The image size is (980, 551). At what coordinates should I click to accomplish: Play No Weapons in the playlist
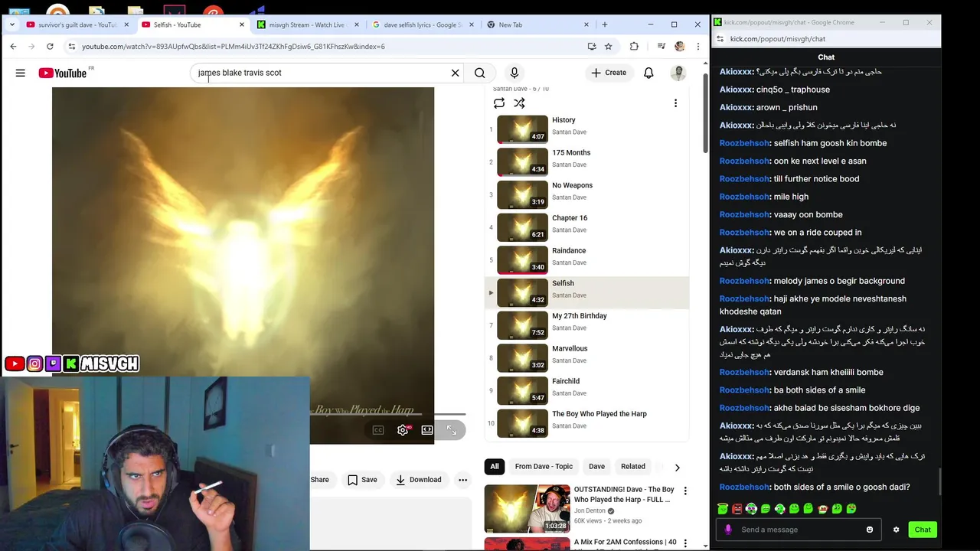(586, 194)
